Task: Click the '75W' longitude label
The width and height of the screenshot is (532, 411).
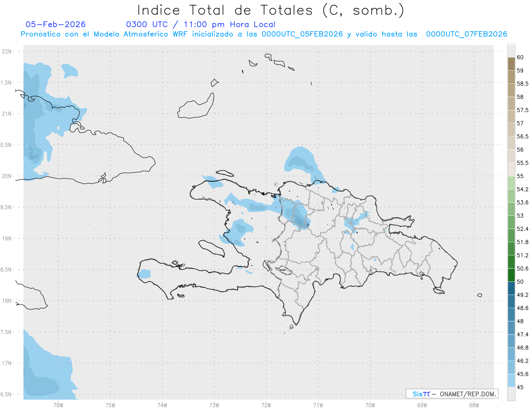Action: (x=110, y=404)
